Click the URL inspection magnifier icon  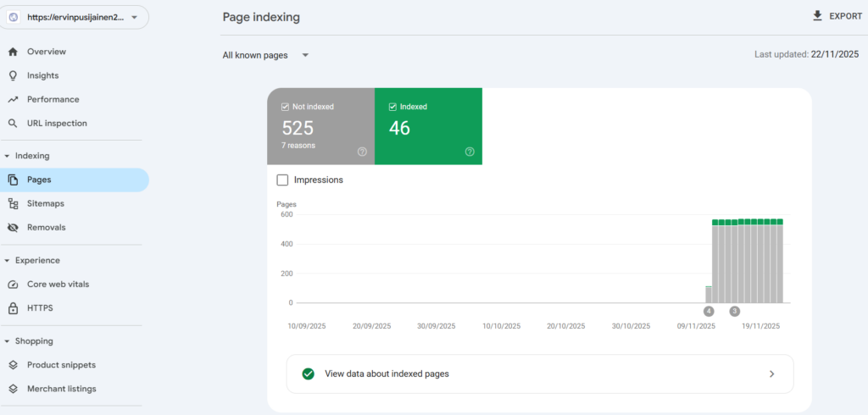click(x=13, y=123)
